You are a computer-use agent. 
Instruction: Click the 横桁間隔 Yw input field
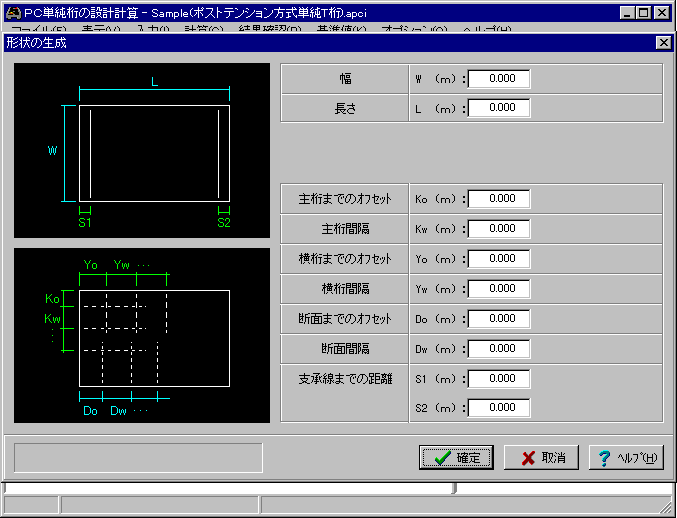[499, 289]
